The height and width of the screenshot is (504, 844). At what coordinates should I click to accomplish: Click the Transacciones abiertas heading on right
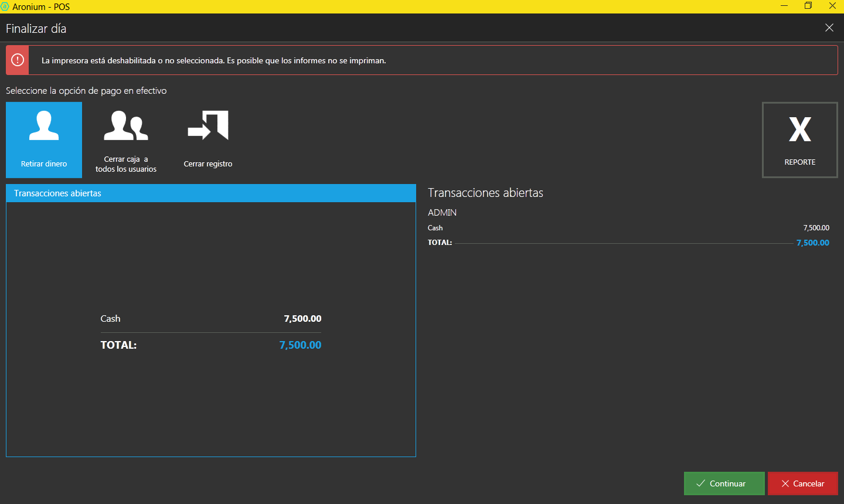485,193
